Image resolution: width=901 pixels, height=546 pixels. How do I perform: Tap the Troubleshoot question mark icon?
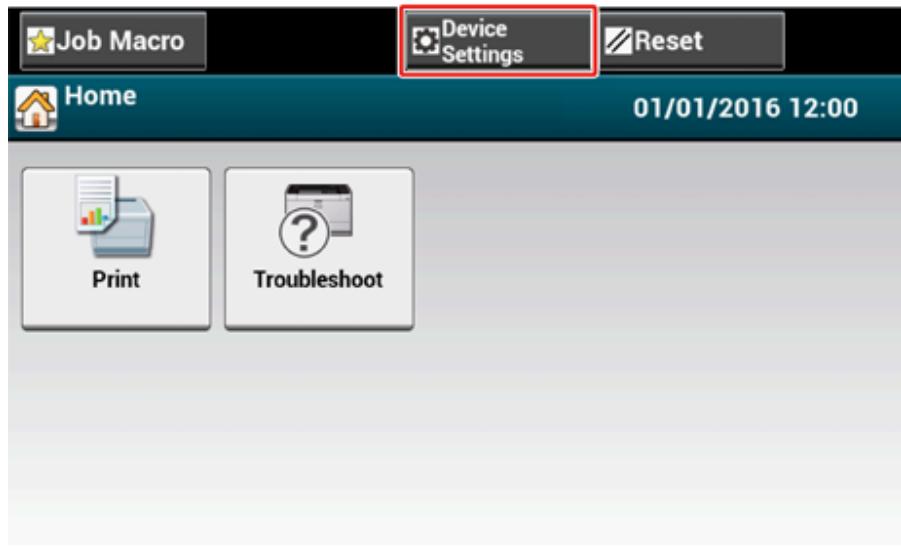[304, 233]
